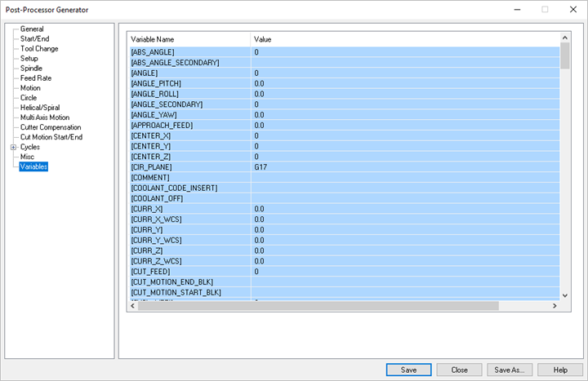Select the [ANGLE_ROLL] variable
Viewport: 588px width, 381px height.
(345, 94)
